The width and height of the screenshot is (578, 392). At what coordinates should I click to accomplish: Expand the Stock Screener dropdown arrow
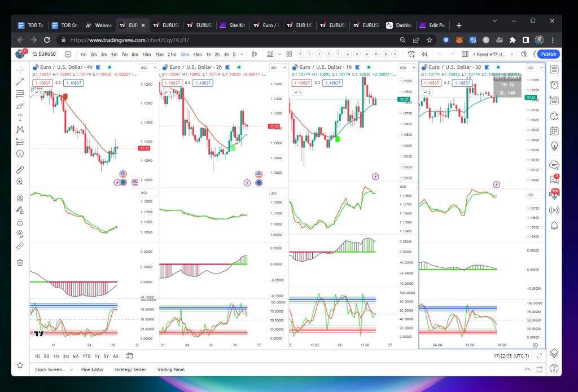71,370
